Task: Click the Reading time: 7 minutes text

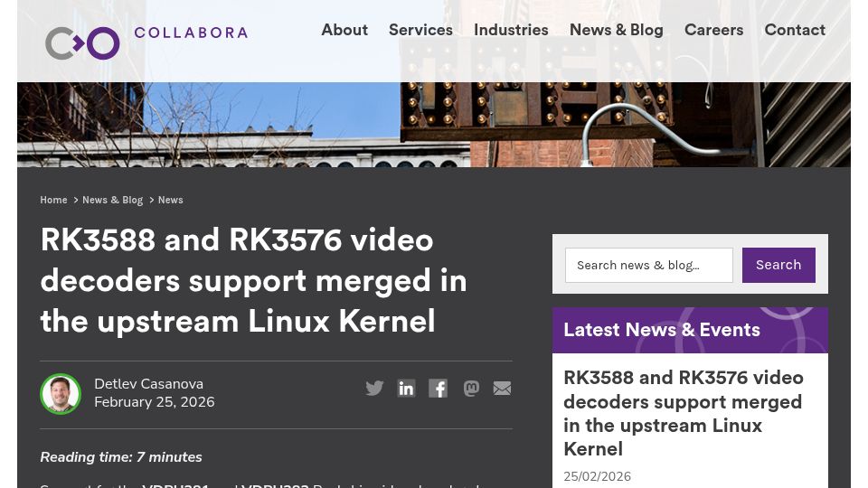Action: coord(121,457)
